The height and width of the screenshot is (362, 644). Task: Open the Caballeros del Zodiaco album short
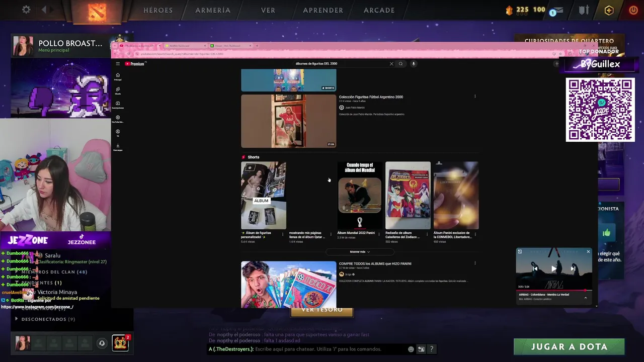[x=408, y=196]
